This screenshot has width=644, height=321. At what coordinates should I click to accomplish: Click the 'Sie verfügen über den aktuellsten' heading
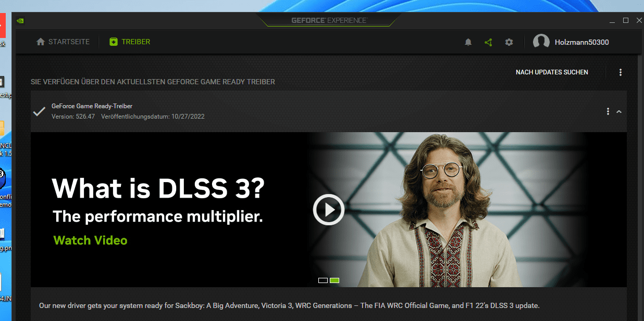coord(153,82)
